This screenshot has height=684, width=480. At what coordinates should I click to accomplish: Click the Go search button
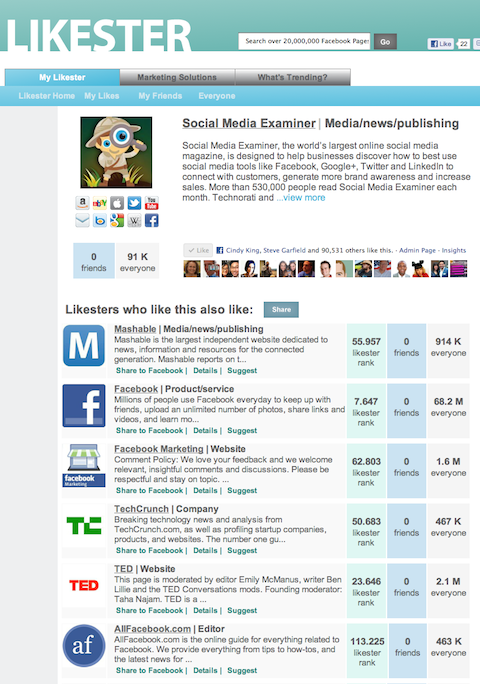pyautogui.click(x=385, y=42)
